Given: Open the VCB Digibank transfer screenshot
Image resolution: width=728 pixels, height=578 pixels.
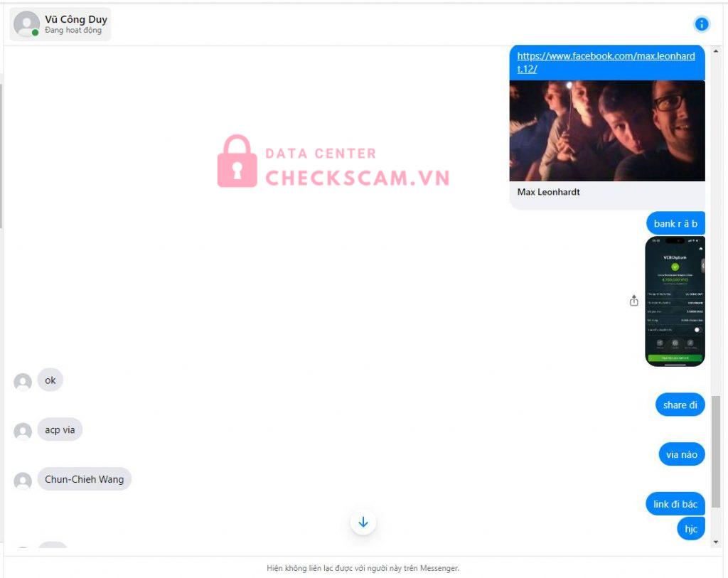Looking at the screenshot, I should pyautogui.click(x=675, y=301).
